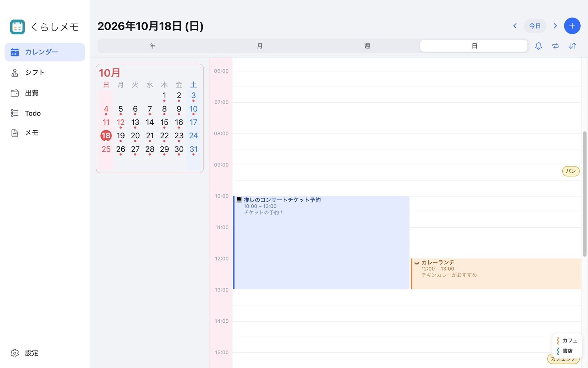
Task: Open the シフト section
Action: pyautogui.click(x=45, y=72)
